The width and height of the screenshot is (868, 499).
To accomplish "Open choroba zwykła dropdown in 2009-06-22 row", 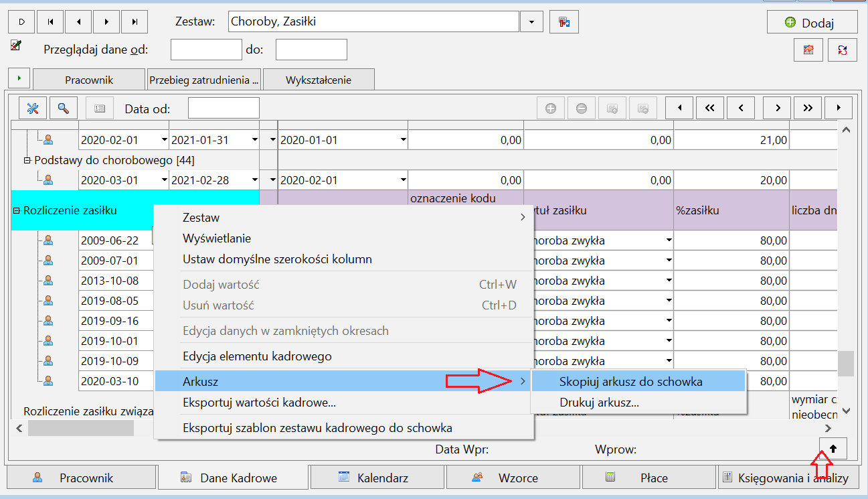I will click(x=669, y=240).
